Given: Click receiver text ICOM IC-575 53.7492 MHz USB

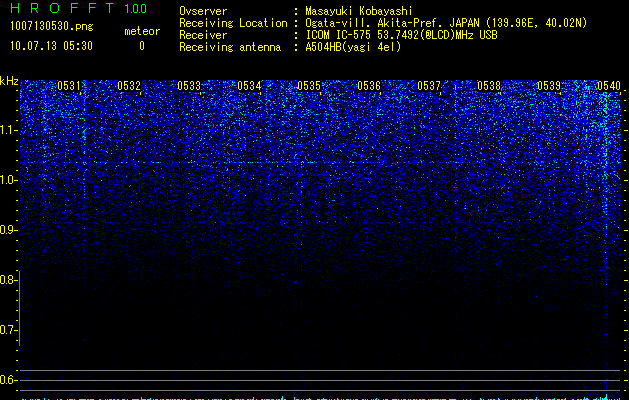Looking at the screenshot, I should [401, 35].
